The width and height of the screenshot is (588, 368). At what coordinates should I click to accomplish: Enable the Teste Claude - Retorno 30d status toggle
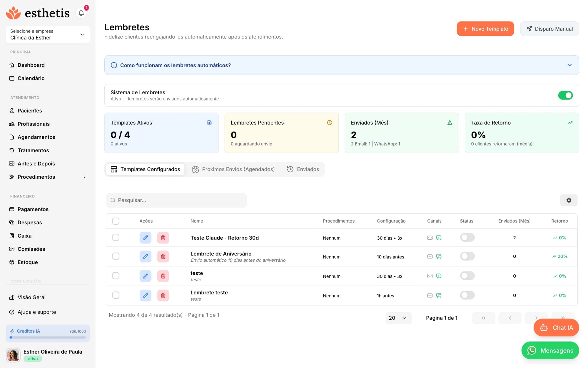(467, 237)
